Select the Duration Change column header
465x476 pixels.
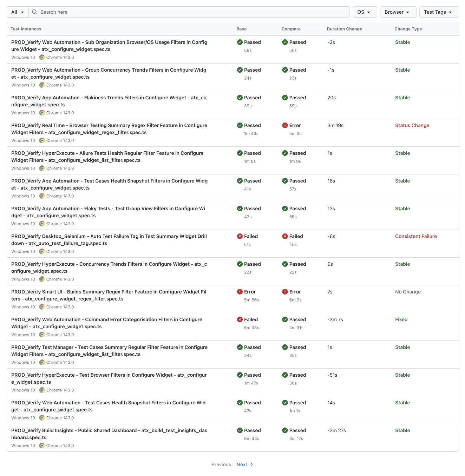(x=344, y=29)
